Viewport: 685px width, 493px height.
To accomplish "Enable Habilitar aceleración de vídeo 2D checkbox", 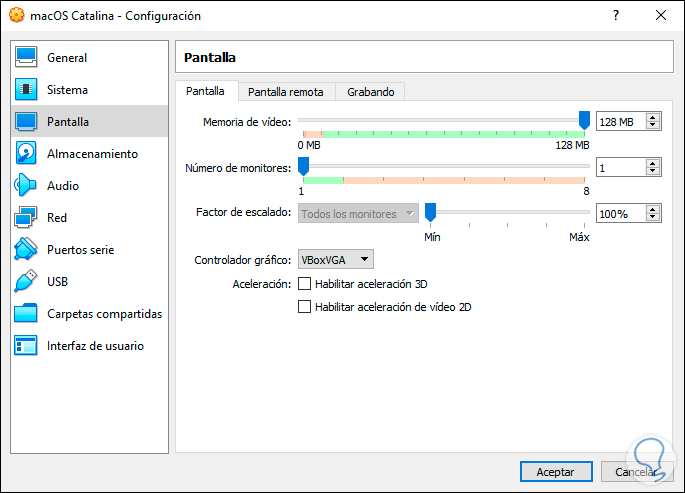I will (x=304, y=307).
